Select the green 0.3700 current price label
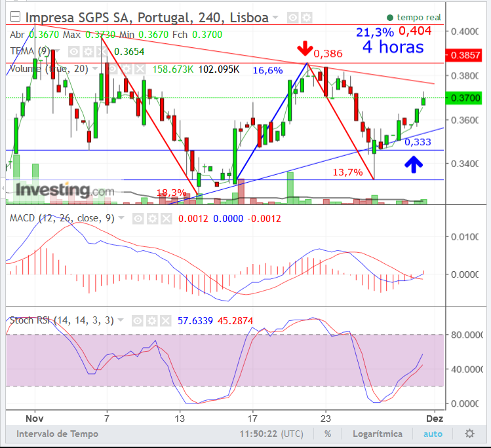This screenshot has width=491, height=448. point(463,98)
